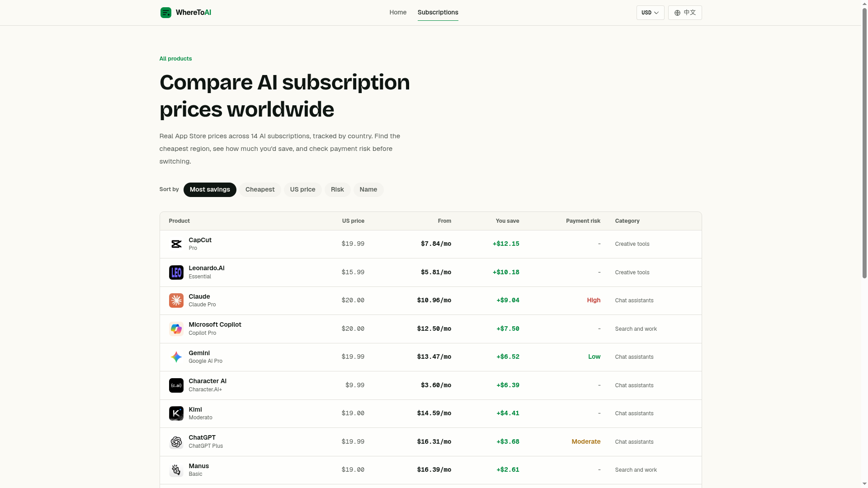The width and height of the screenshot is (868, 488).
Task: Click the Product column header
Action: coord(179,221)
